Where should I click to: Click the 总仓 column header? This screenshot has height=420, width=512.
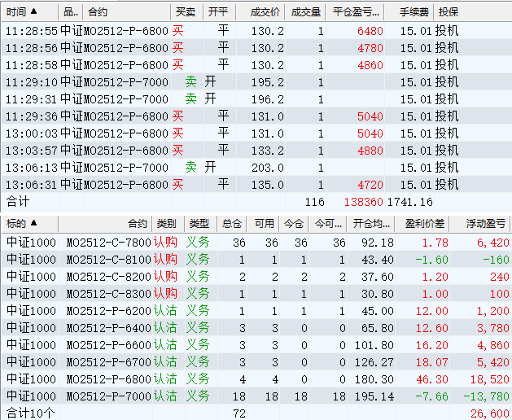(232, 224)
